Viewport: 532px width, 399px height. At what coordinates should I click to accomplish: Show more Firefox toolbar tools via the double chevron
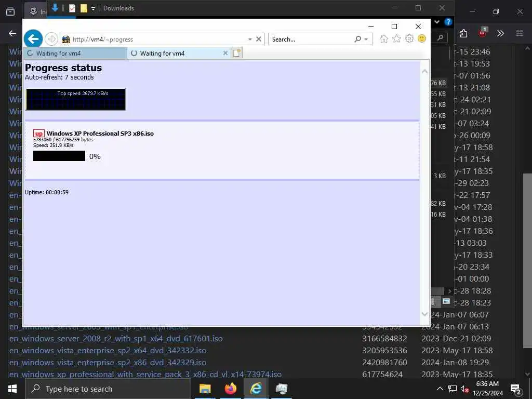(500, 33)
